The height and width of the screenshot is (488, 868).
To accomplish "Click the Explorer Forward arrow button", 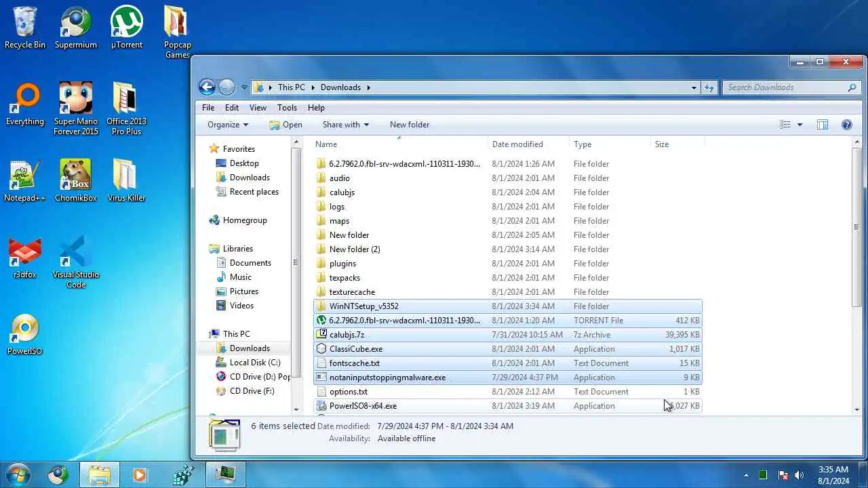I will pos(226,87).
